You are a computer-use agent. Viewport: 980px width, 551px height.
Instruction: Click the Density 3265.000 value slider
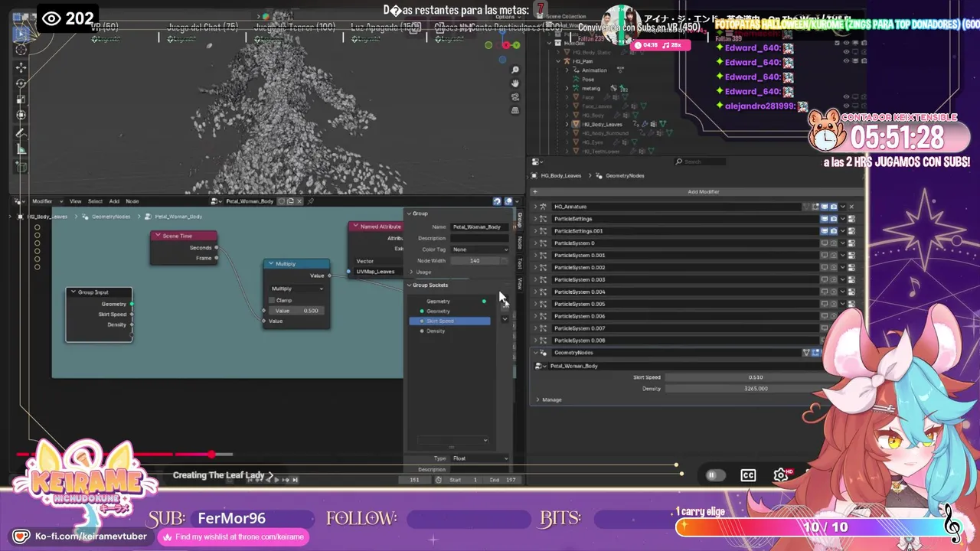click(754, 389)
